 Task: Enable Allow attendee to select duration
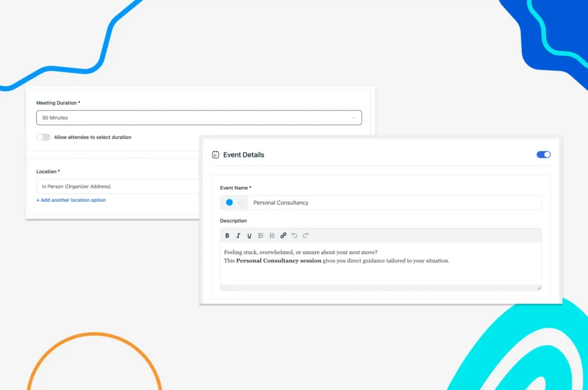coord(43,138)
